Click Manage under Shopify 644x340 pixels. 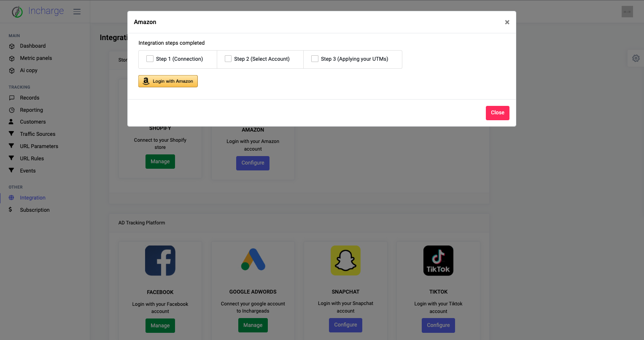click(x=160, y=162)
